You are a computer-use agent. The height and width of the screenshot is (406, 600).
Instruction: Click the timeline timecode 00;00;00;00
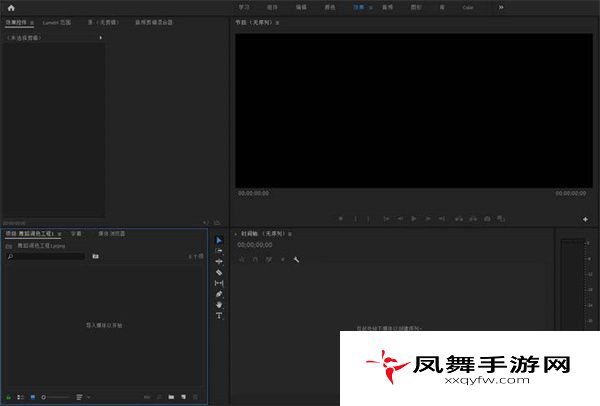255,245
